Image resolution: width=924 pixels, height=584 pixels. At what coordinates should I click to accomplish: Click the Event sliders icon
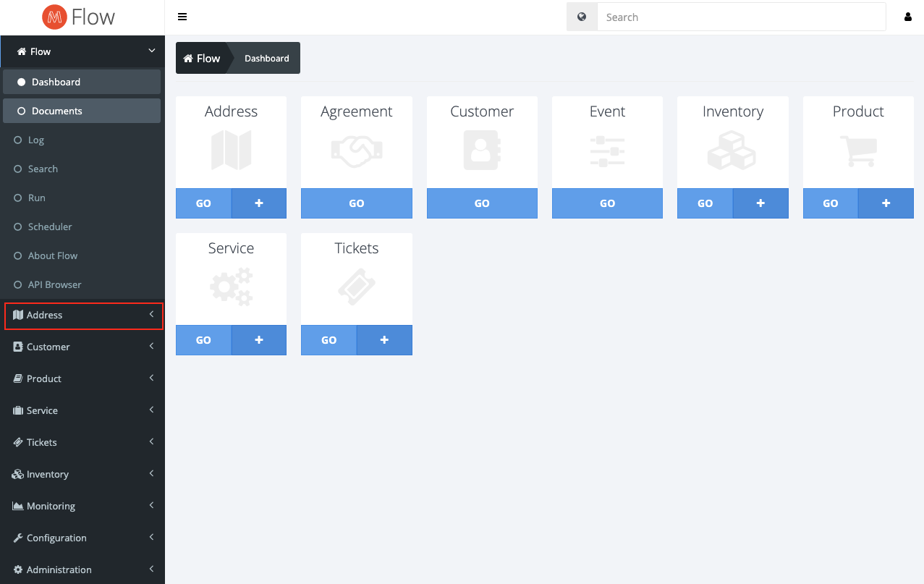(x=607, y=151)
